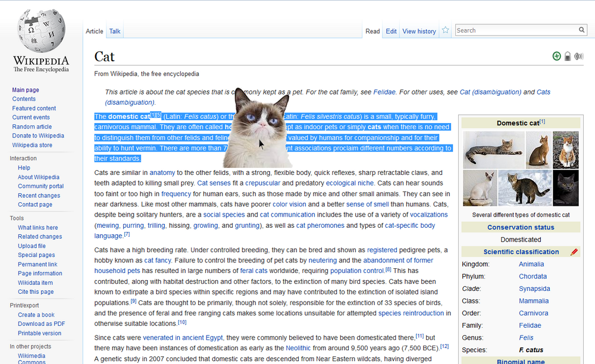Image resolution: width=595 pixels, height=364 pixels.
Task: Click the green good article plus icon
Action: coord(556,56)
